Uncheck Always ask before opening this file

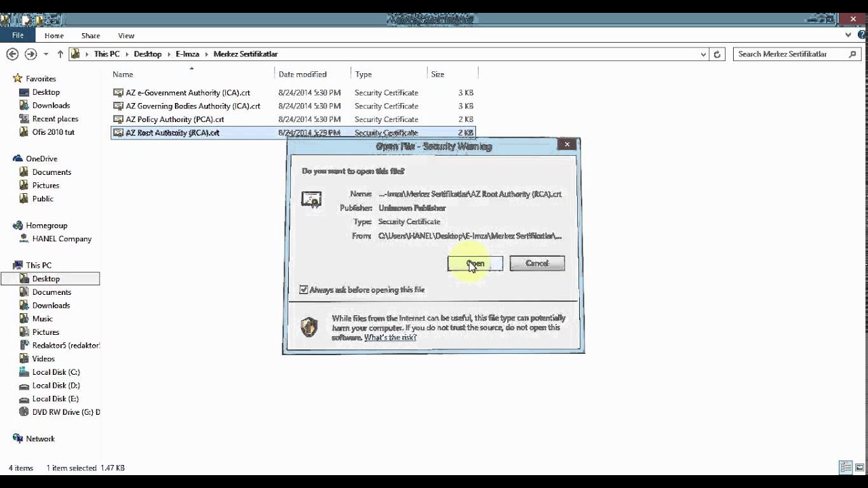click(304, 289)
